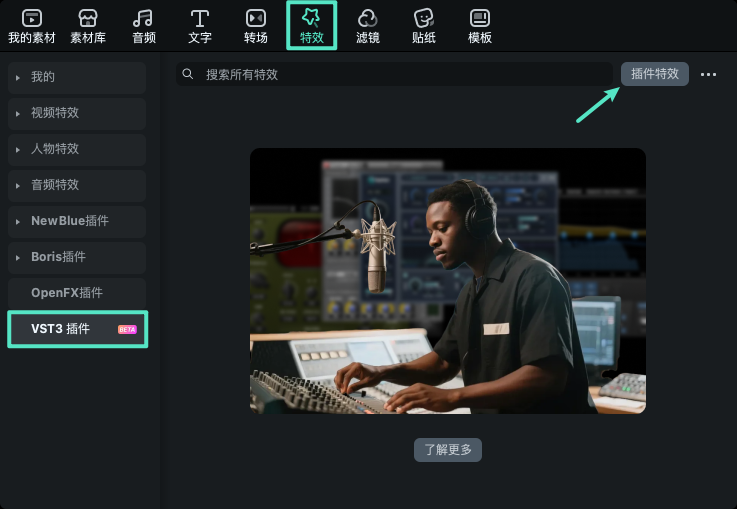The image size is (737, 509).
Task: Open the three-dot more options menu
Action: (x=708, y=74)
